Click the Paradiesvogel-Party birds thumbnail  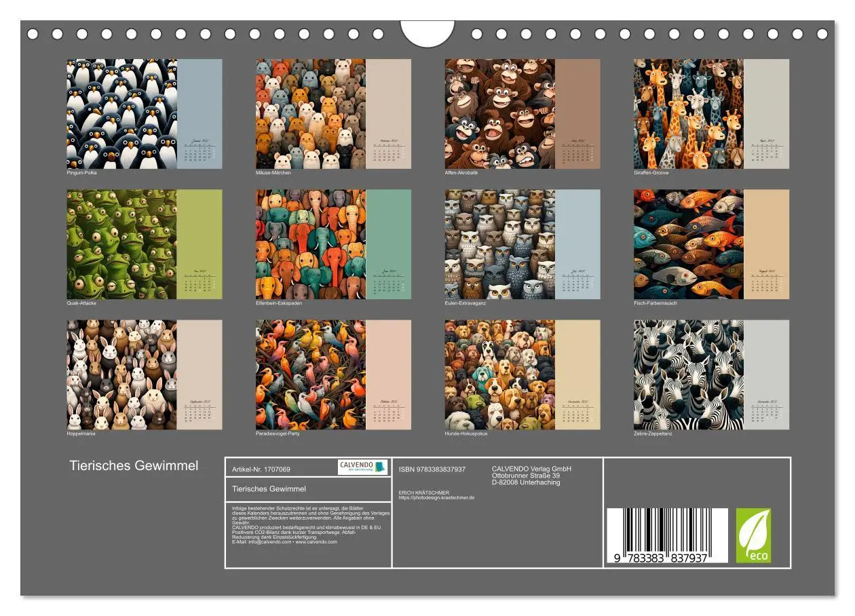click(311, 374)
